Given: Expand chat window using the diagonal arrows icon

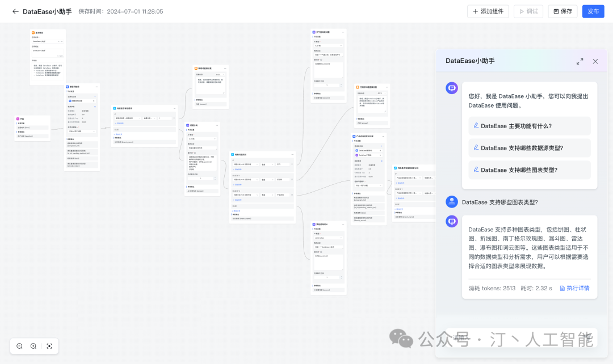Looking at the screenshot, I should 580,61.
